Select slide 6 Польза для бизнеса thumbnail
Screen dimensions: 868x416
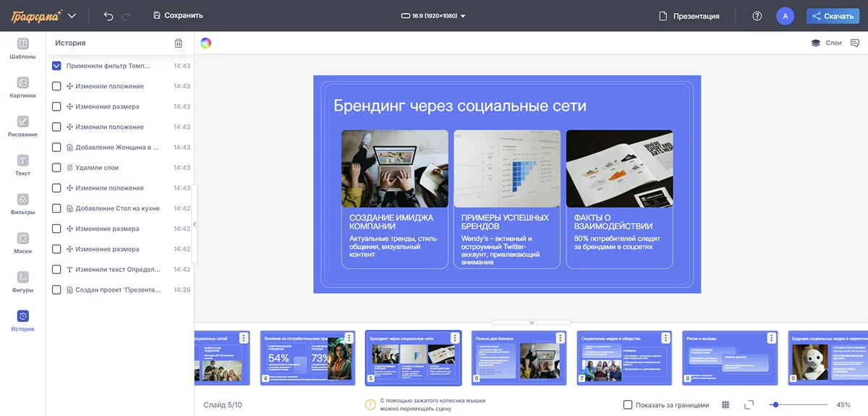pyautogui.click(x=519, y=358)
